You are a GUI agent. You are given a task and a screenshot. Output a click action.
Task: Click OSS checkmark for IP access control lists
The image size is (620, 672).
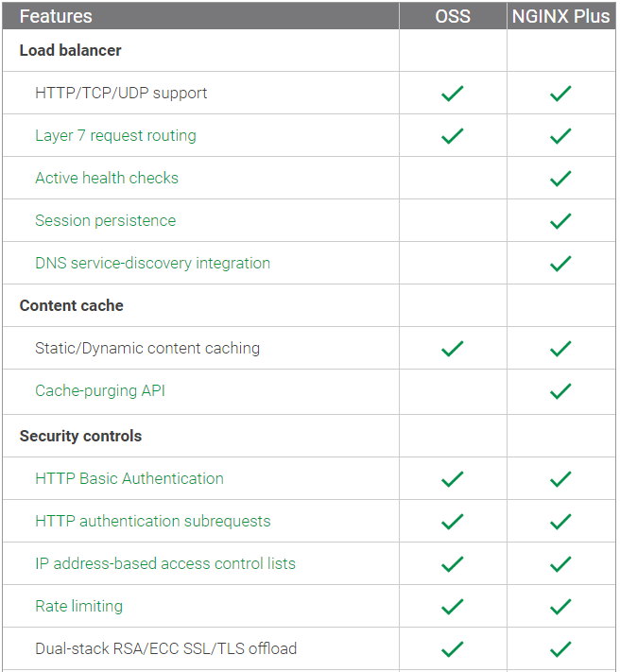coord(453,563)
